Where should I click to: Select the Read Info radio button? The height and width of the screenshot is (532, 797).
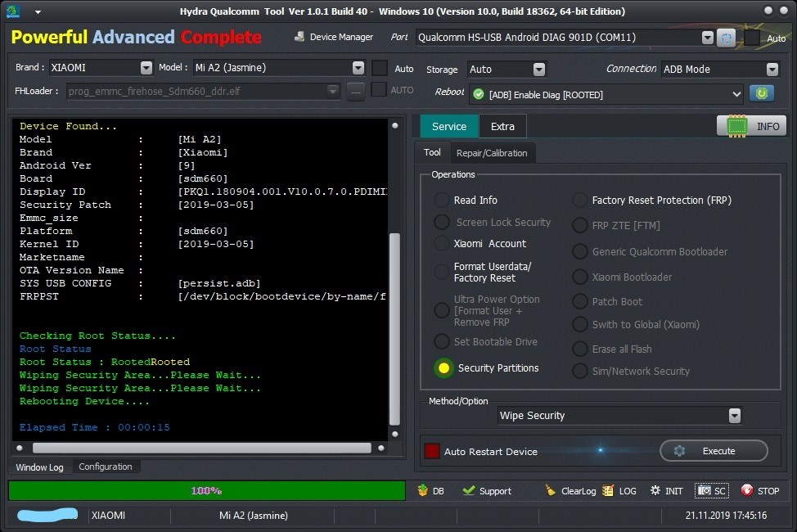pos(441,200)
